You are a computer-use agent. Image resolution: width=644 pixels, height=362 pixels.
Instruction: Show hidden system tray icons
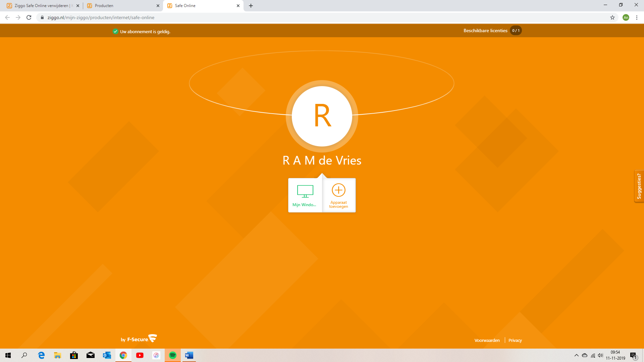click(576, 355)
